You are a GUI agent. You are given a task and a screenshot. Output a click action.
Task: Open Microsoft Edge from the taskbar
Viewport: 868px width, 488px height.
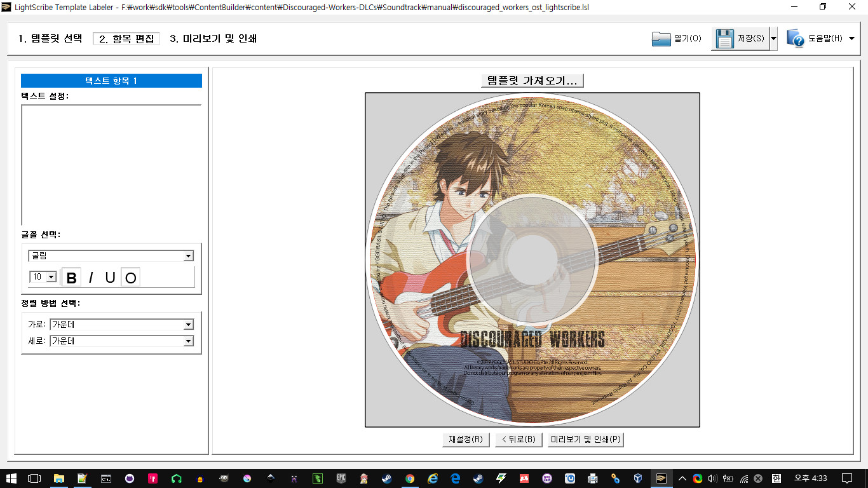pyautogui.click(x=456, y=478)
